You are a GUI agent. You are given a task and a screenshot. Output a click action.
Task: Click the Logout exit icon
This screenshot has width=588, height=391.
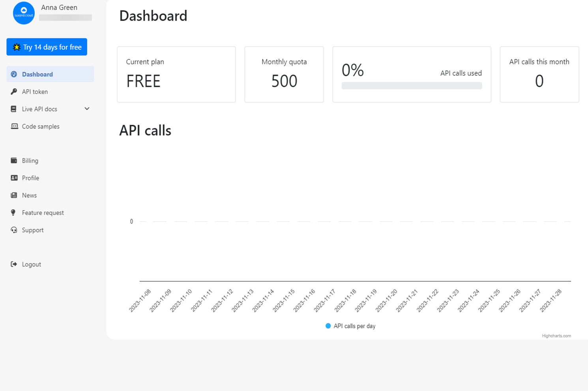coord(14,264)
